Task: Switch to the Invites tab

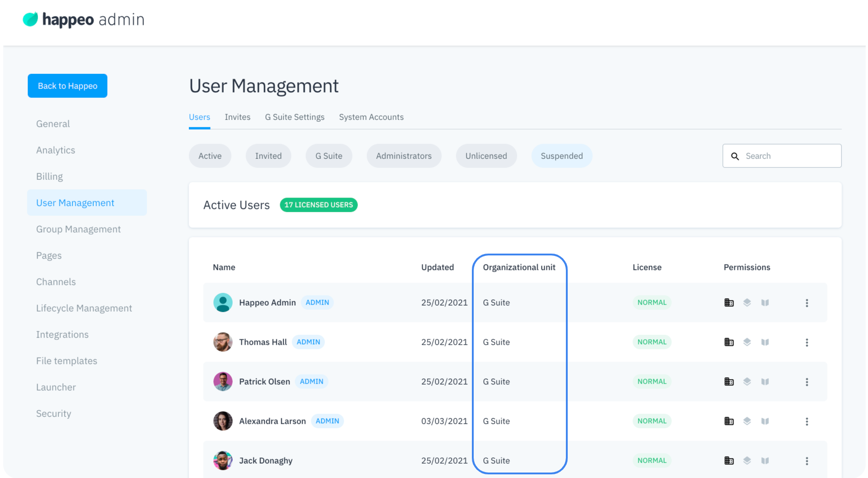Action: pos(237,117)
